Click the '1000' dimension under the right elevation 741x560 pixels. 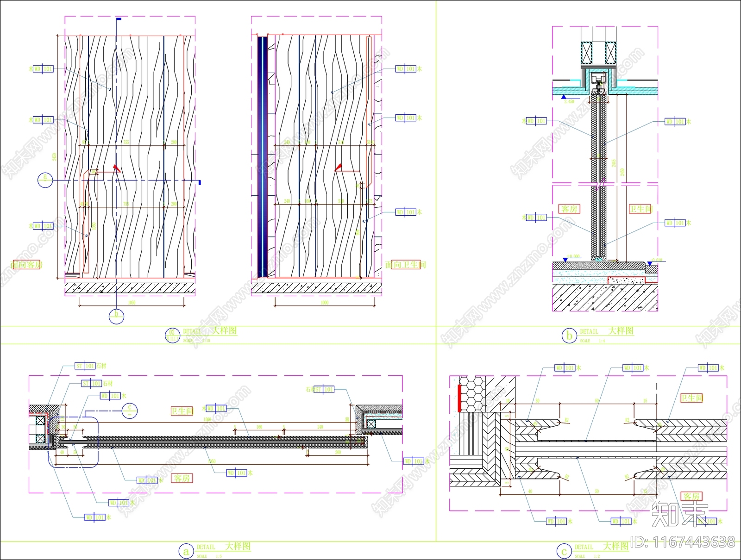[325, 303]
